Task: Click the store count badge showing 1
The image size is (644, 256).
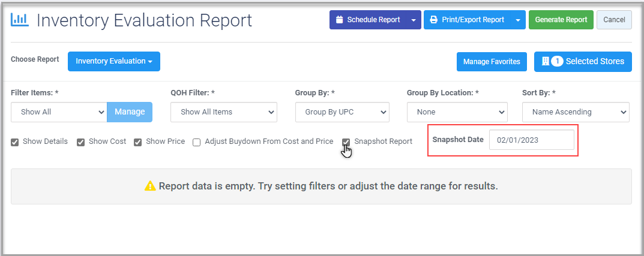Action: pyautogui.click(x=557, y=62)
